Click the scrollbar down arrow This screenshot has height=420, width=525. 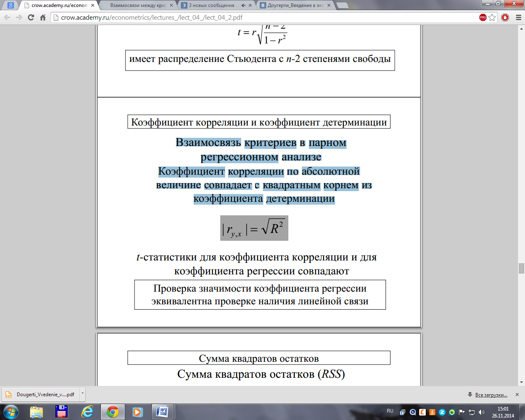(521, 382)
